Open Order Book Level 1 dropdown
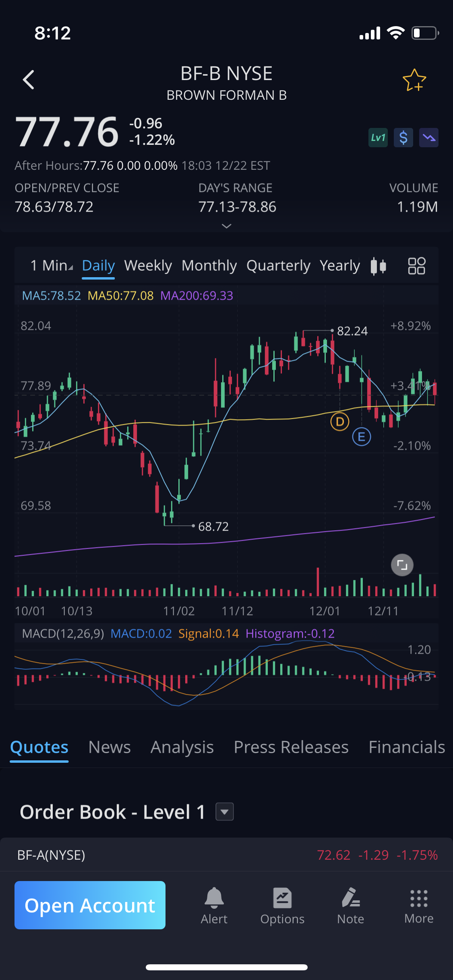453x980 pixels. 225,811
